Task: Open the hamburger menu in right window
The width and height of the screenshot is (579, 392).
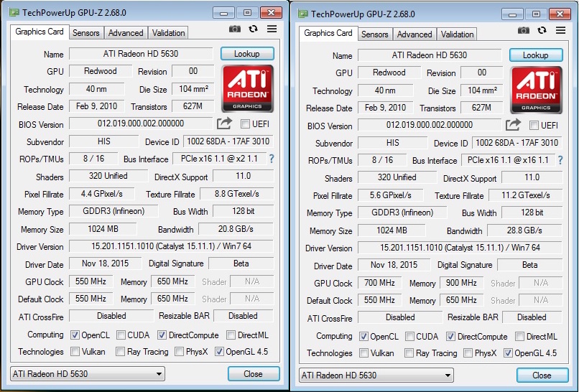Action: tap(561, 30)
